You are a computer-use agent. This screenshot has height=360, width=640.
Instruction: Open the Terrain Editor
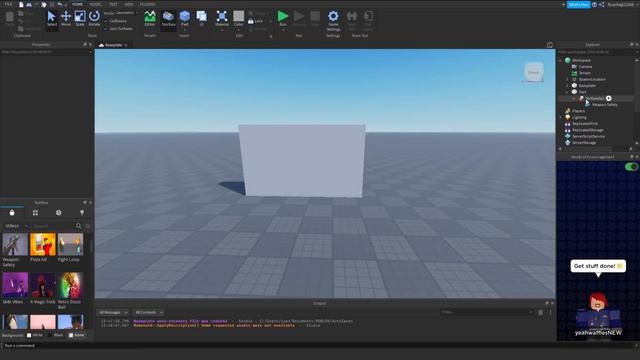pos(150,19)
